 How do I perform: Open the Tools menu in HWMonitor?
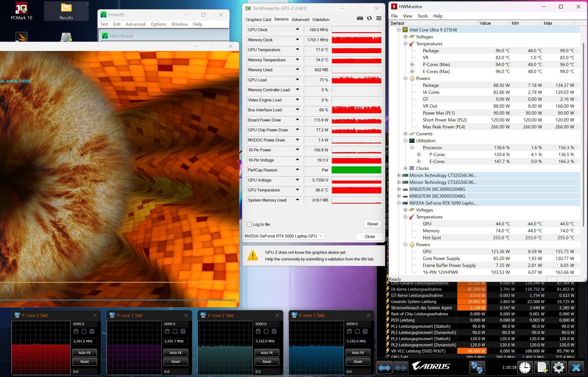[x=422, y=16]
